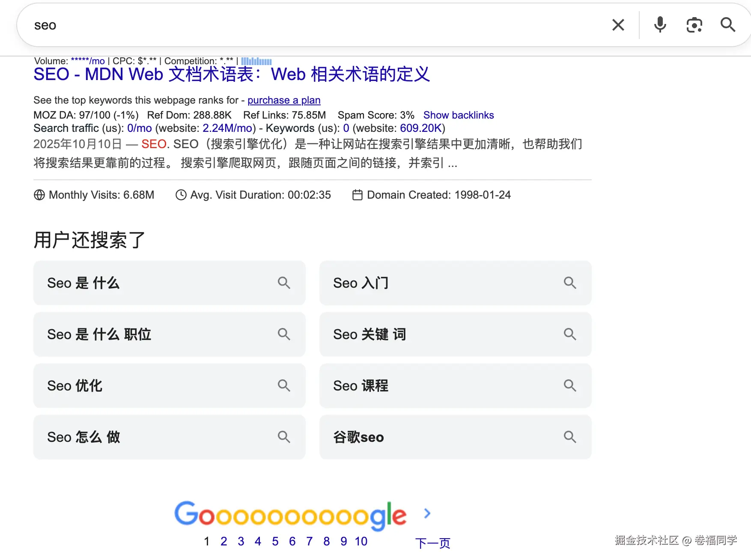
Task: Click the 用户还搜索了 heading
Action: click(89, 240)
